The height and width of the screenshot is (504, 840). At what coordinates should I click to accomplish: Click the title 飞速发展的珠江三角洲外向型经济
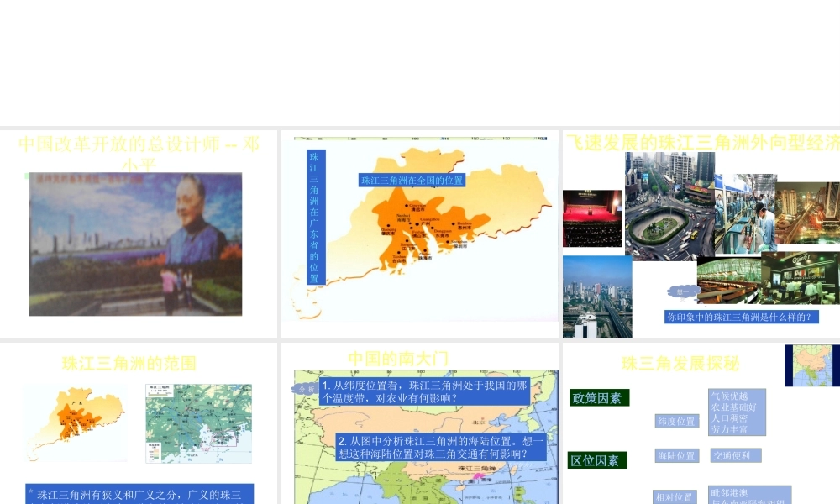click(x=703, y=143)
